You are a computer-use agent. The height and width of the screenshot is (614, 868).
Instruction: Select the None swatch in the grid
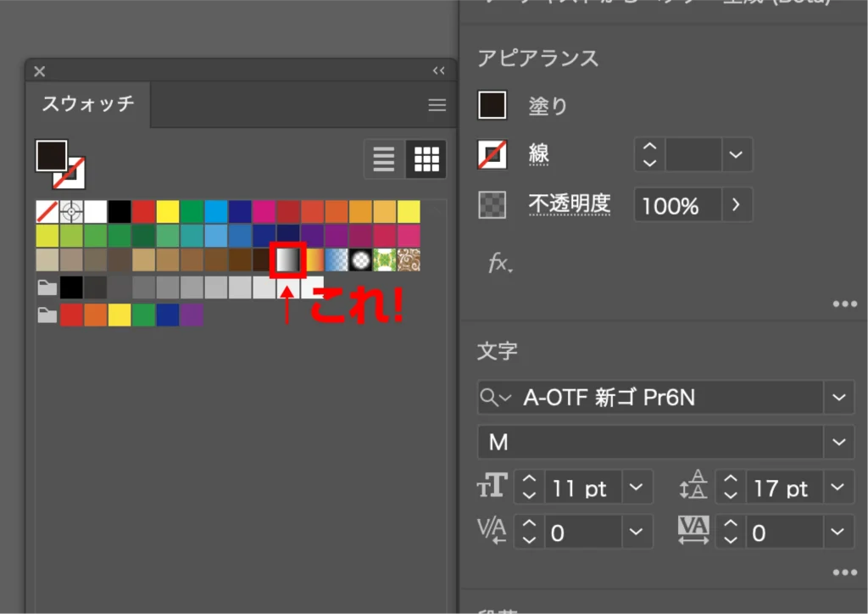pyautogui.click(x=47, y=211)
